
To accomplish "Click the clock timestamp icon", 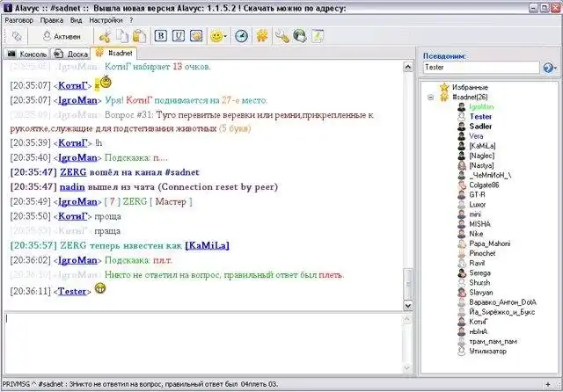I will (241, 36).
